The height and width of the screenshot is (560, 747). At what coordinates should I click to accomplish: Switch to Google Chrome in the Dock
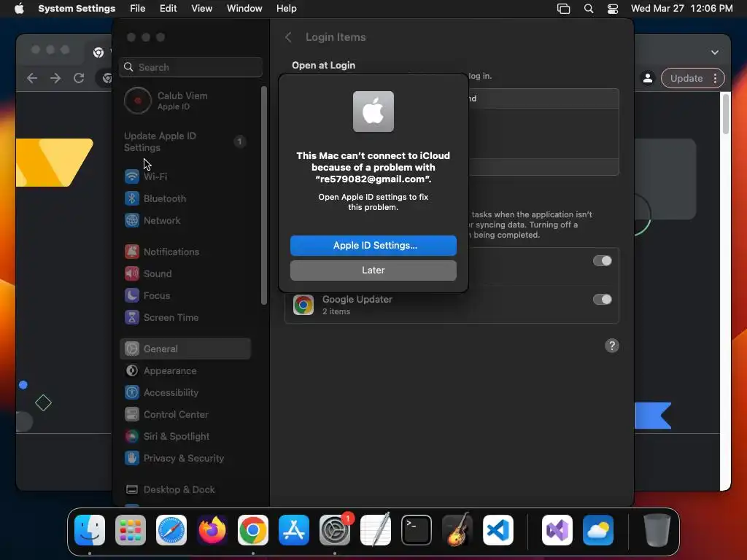click(253, 530)
